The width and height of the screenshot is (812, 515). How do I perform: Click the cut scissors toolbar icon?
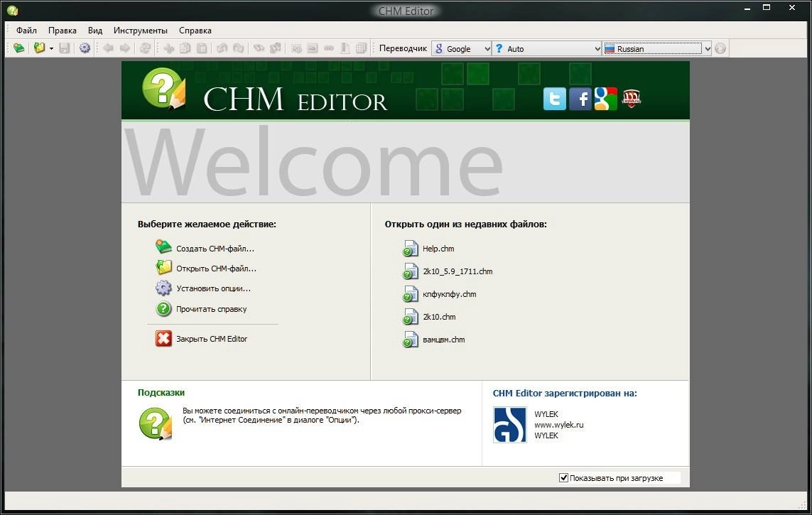pos(169,48)
